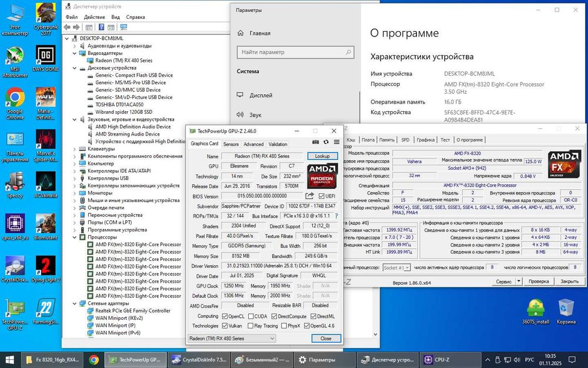
Task: Click the Lookup button in GPU-Z
Action: (322, 156)
